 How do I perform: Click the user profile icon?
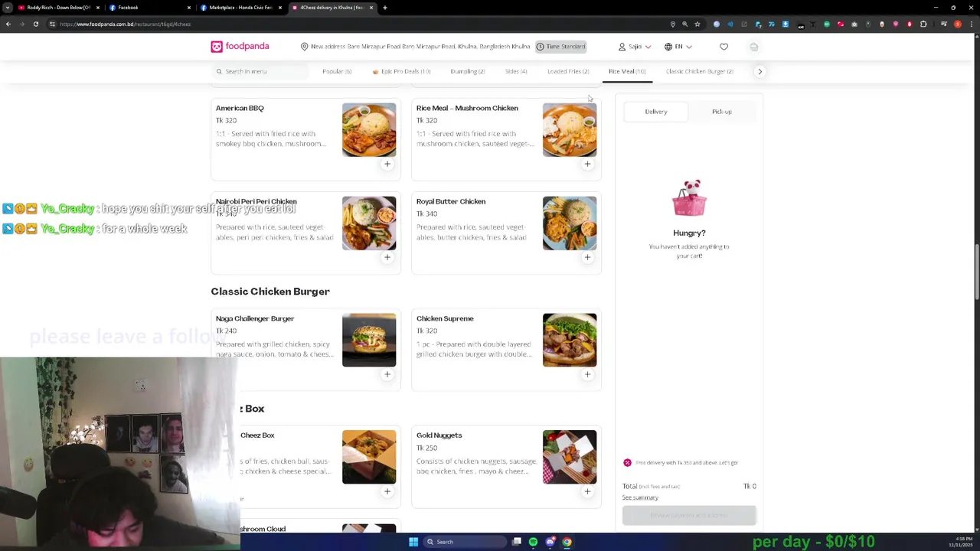[622, 47]
